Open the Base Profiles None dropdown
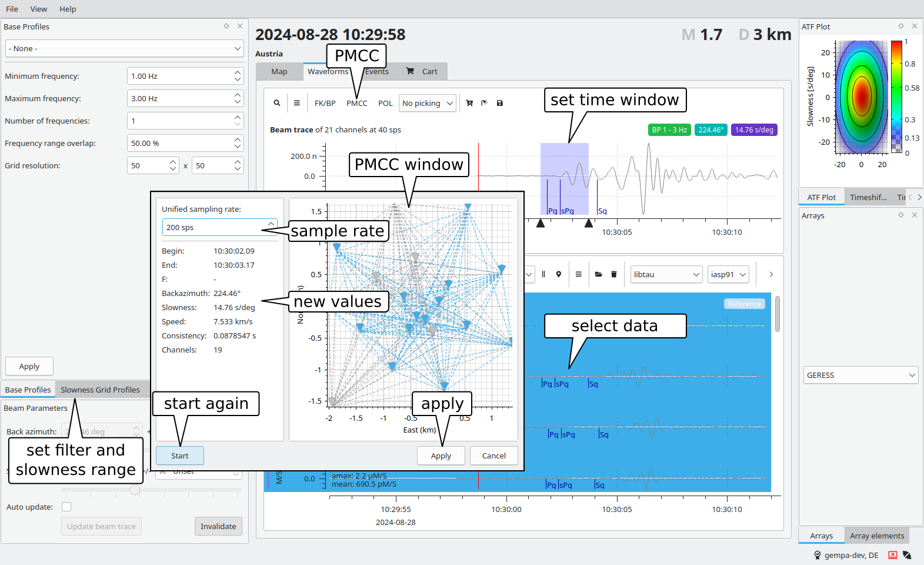This screenshot has width=924, height=565. point(125,48)
